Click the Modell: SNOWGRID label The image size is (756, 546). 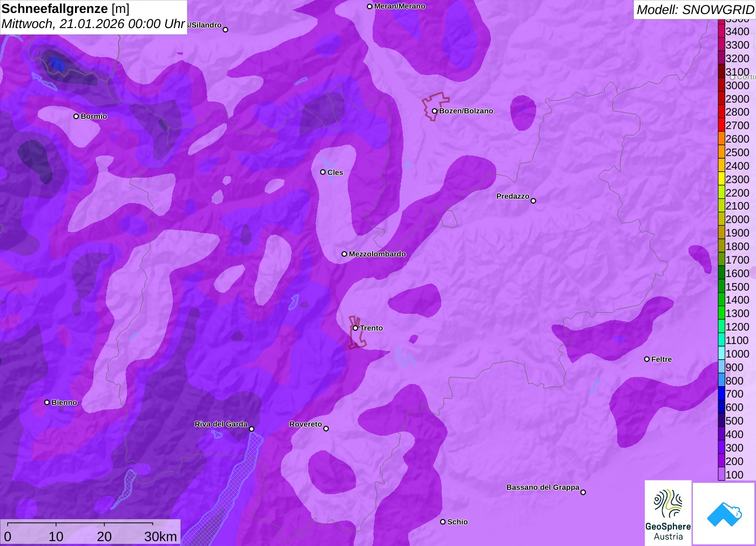click(695, 10)
